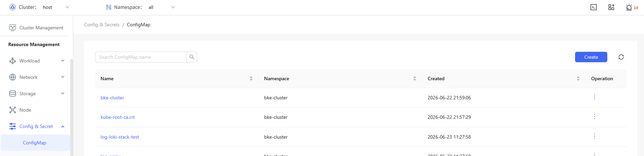The height and width of the screenshot is (156, 644).
Task: Click the search magnifier icon
Action: (x=192, y=57)
